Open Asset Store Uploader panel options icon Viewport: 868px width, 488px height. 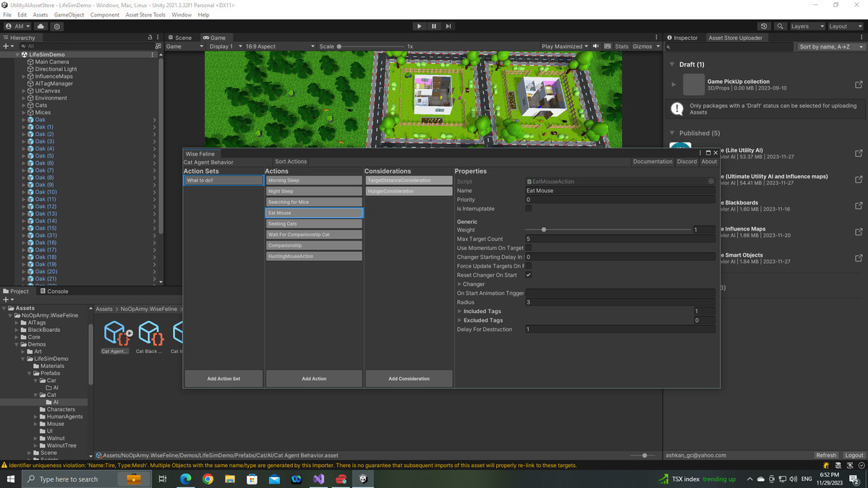pyautogui.click(x=862, y=38)
